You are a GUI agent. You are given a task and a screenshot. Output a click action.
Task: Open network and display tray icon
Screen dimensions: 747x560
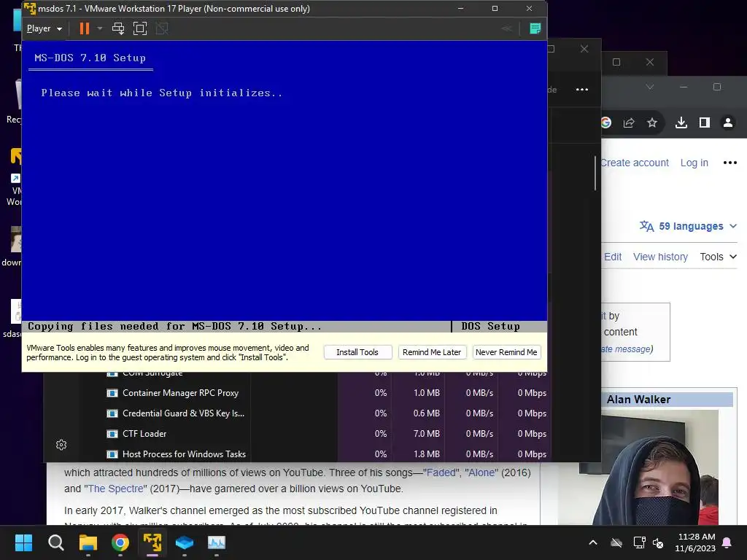[639, 542]
